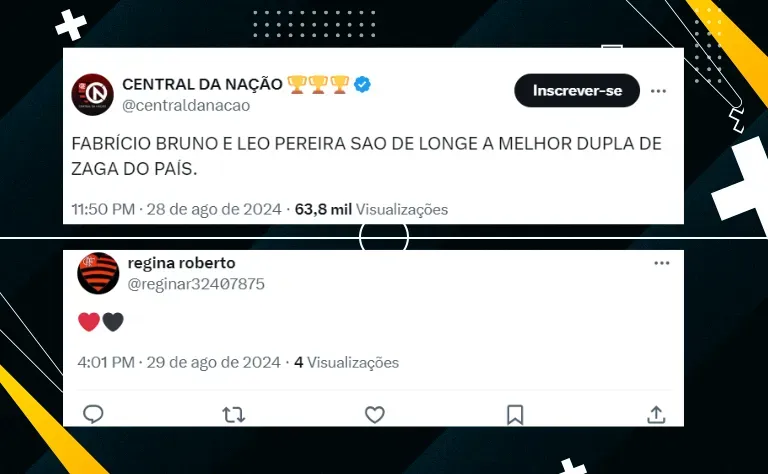Click the retweet arrows icon
Screen dimensions: 768x474
pos(234,415)
